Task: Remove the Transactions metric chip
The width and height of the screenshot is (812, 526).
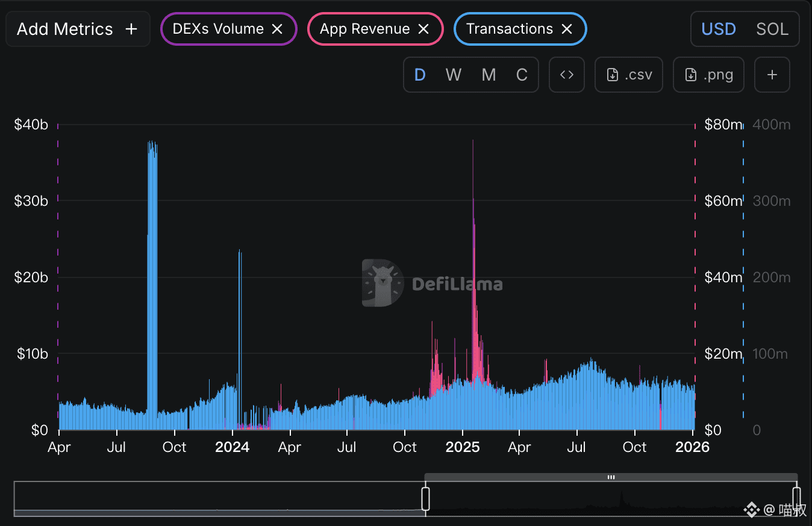Action: [x=566, y=29]
